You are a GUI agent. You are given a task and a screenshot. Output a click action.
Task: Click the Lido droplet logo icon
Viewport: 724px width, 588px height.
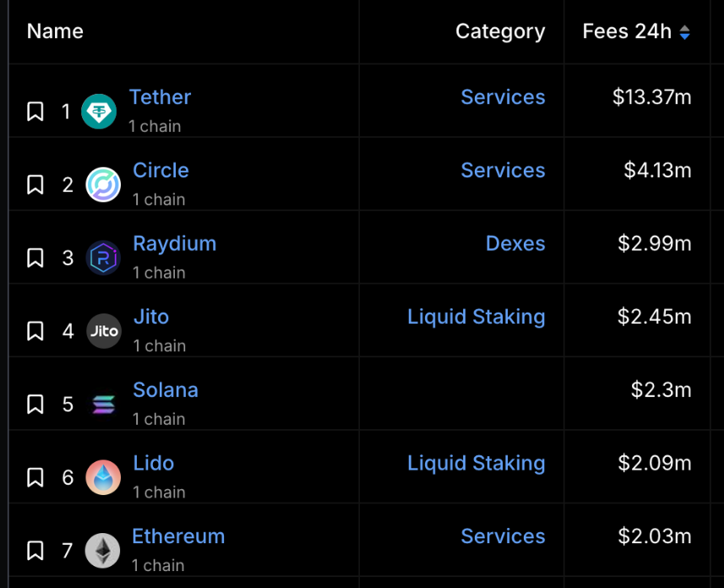pos(103,477)
